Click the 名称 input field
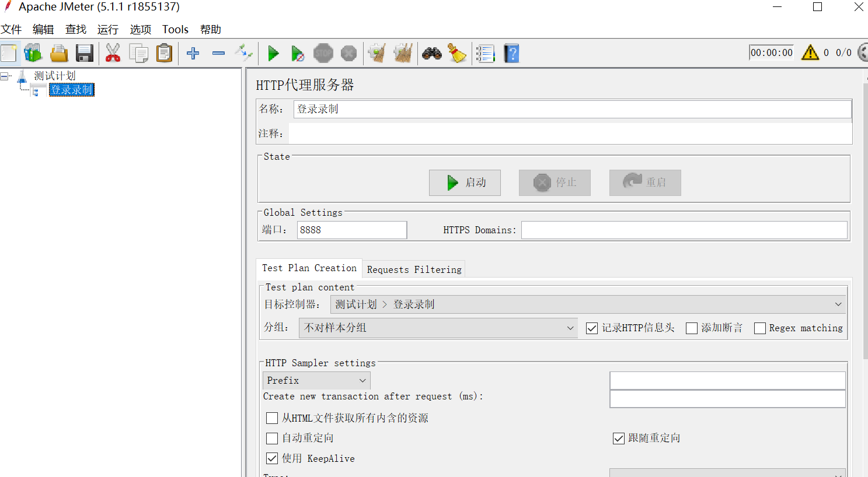The image size is (868, 477). coord(573,109)
